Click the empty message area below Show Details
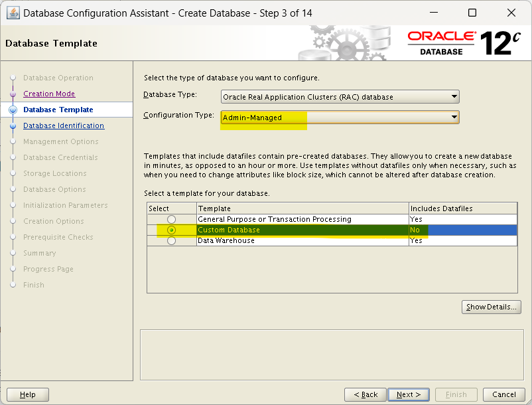The width and height of the screenshot is (532, 405). point(332,355)
